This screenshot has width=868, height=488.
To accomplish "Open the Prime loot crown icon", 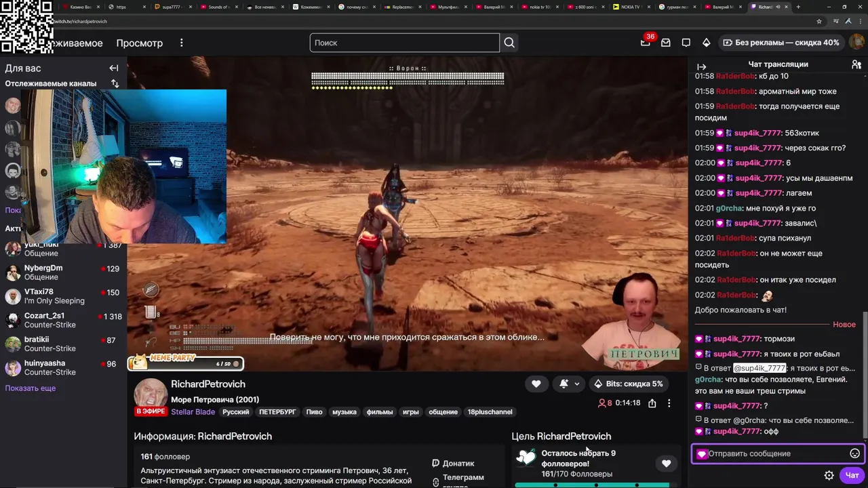I will 645,42.
